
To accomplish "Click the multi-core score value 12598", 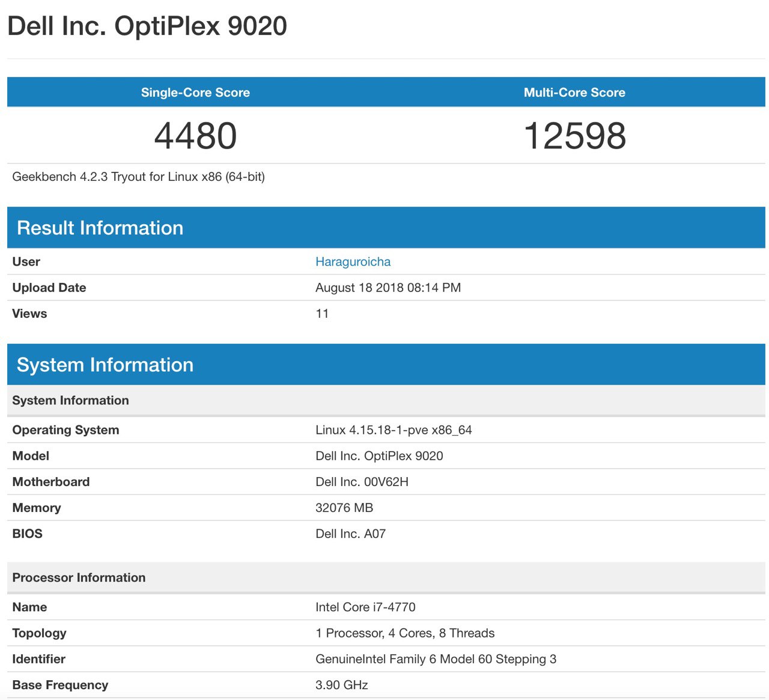I will pos(575,136).
